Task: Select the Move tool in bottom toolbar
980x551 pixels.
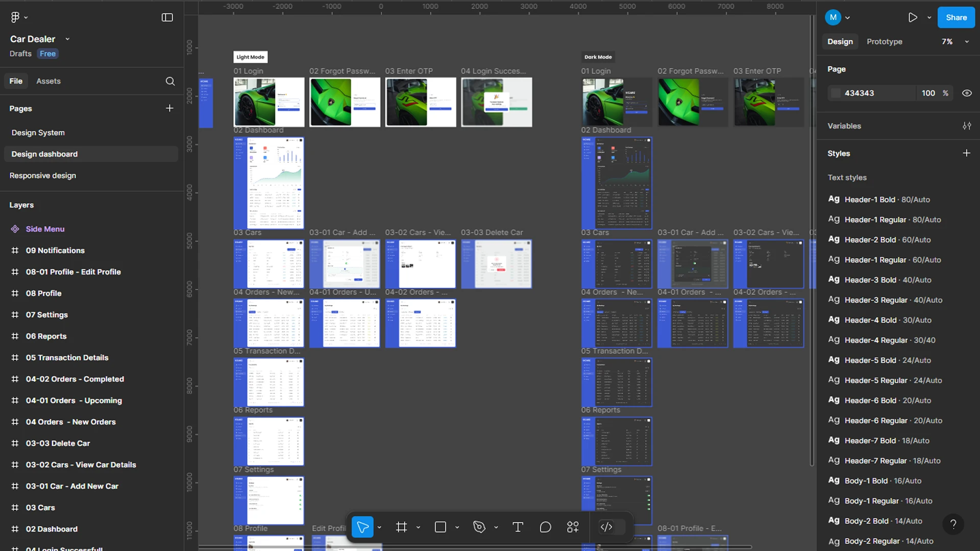Action: click(x=362, y=527)
